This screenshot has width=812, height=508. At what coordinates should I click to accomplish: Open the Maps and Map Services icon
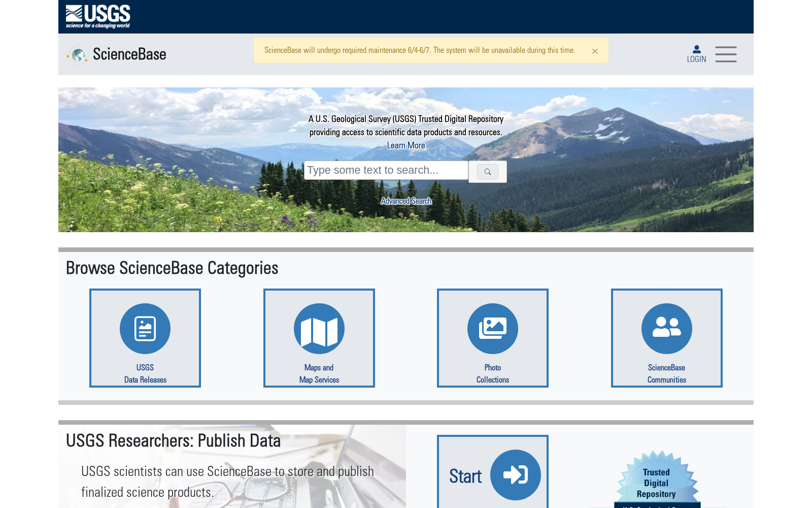point(319,329)
